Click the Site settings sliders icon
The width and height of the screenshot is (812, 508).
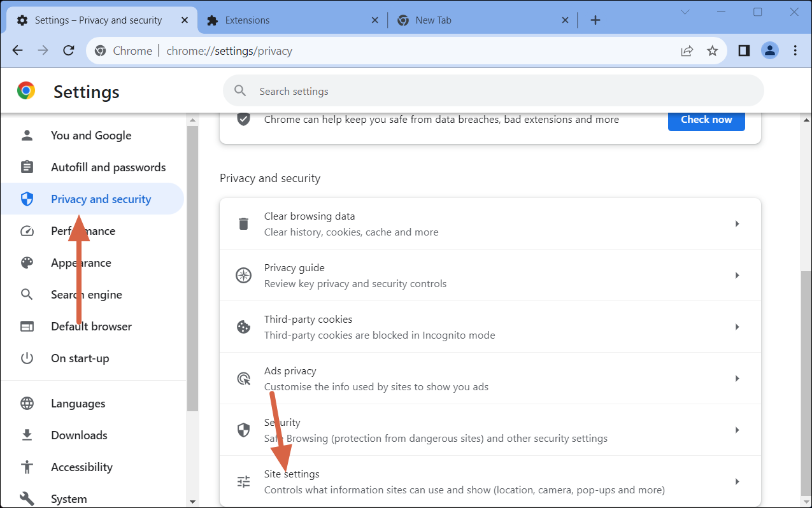point(243,481)
